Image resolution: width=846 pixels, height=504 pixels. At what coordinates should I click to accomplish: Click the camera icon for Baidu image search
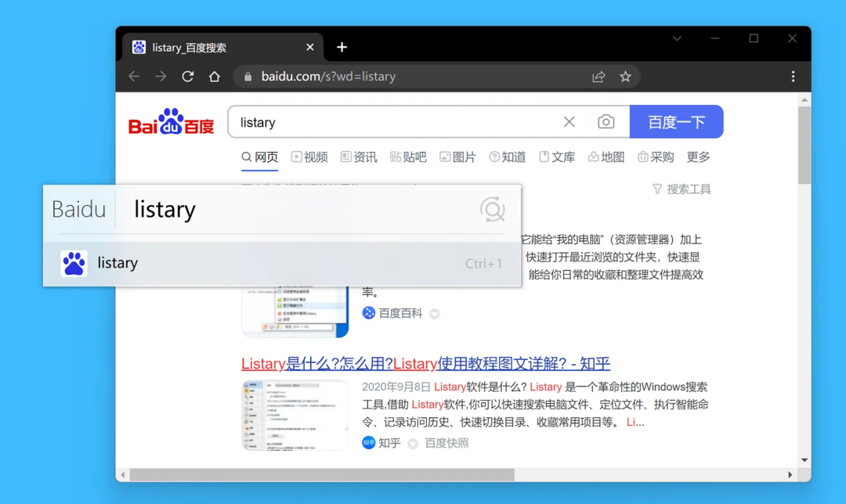coord(606,122)
